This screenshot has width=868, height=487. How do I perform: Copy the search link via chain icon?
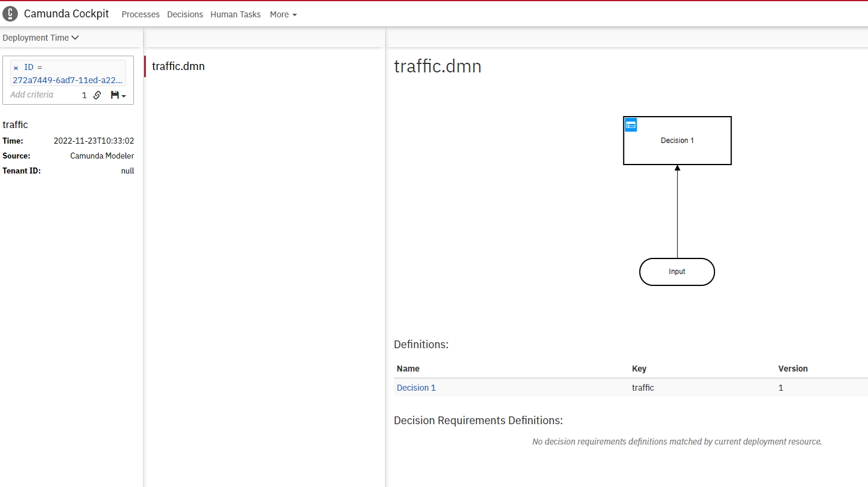pyautogui.click(x=97, y=95)
